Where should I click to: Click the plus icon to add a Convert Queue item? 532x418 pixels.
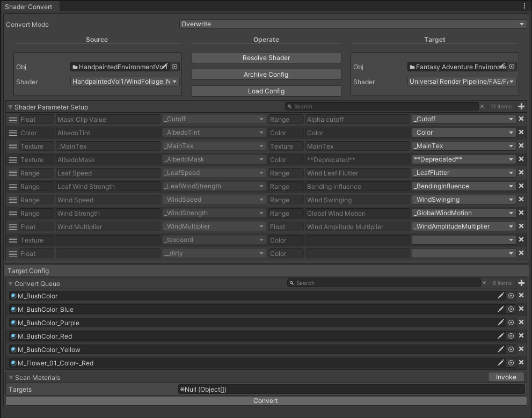(x=521, y=283)
